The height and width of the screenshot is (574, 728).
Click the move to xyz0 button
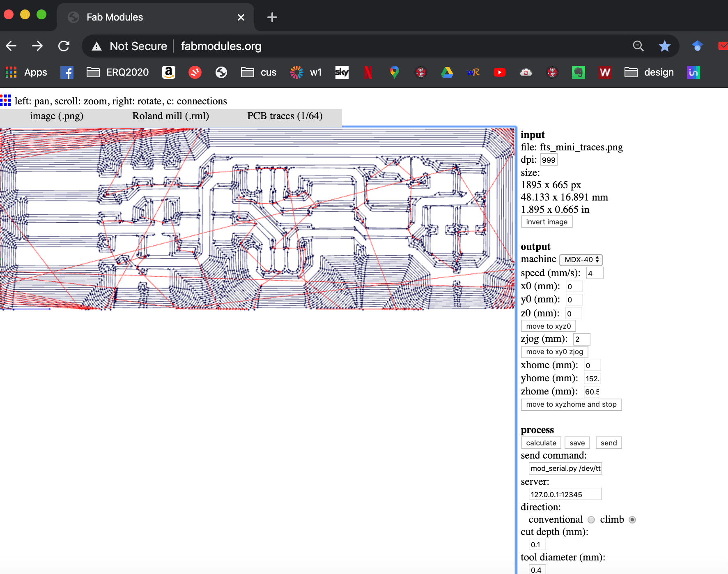(x=549, y=326)
